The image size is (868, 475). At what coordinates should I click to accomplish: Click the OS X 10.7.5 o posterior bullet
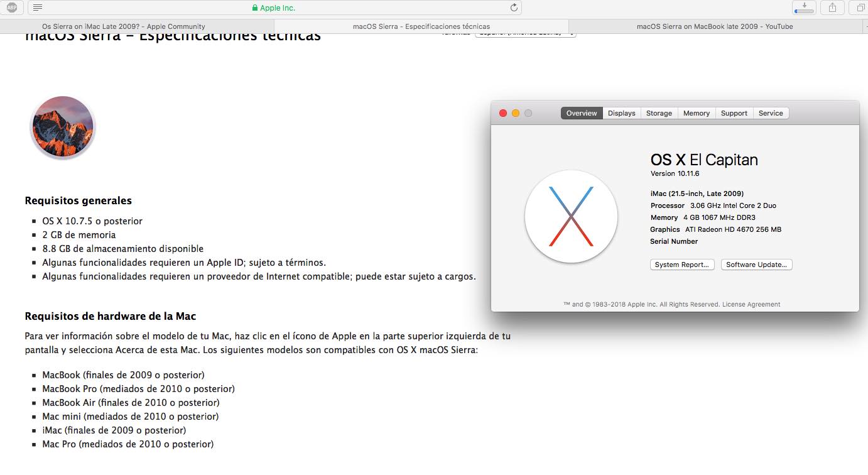(x=92, y=221)
